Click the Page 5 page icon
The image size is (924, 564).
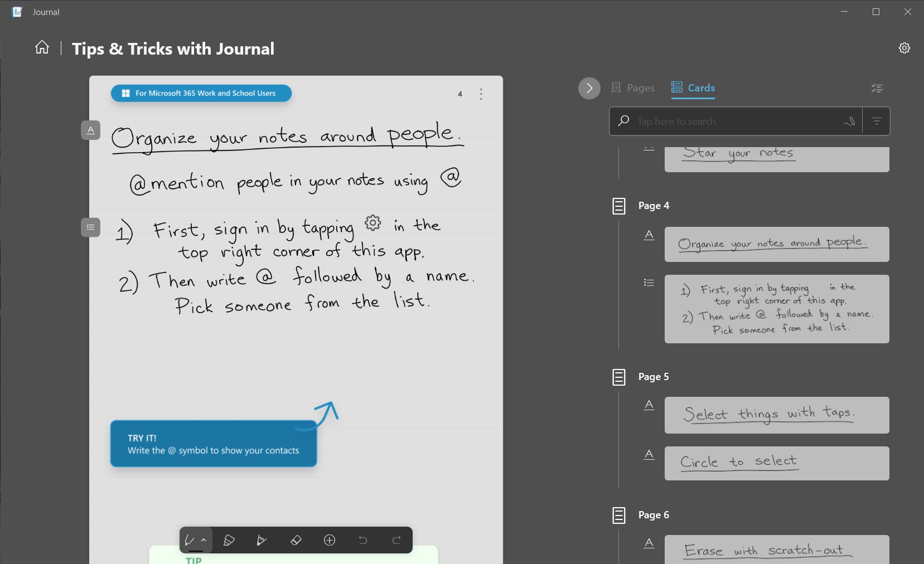tap(619, 377)
